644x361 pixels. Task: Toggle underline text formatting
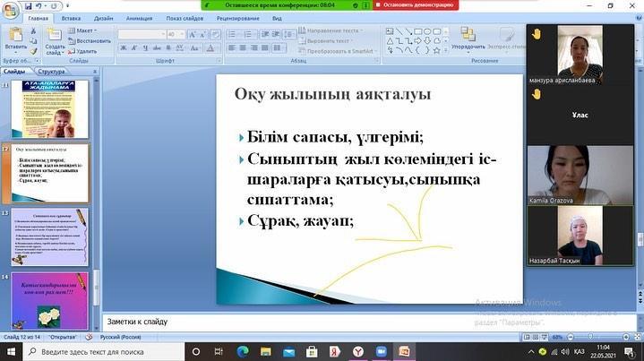point(143,47)
